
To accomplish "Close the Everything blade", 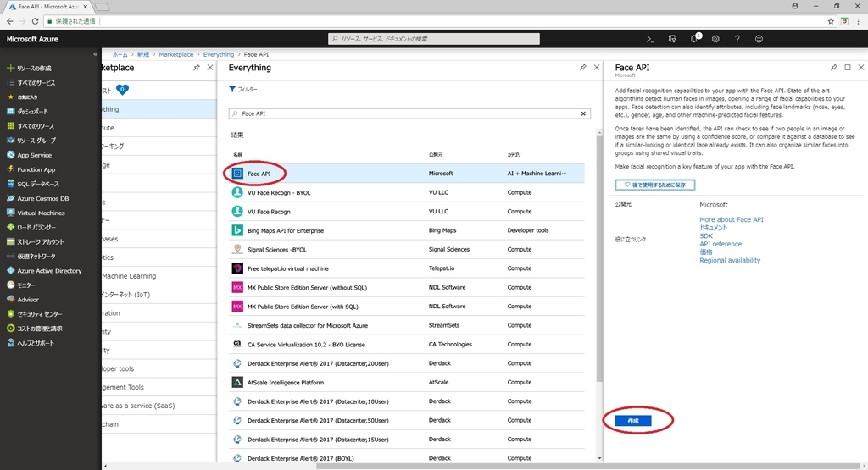I will click(x=596, y=68).
